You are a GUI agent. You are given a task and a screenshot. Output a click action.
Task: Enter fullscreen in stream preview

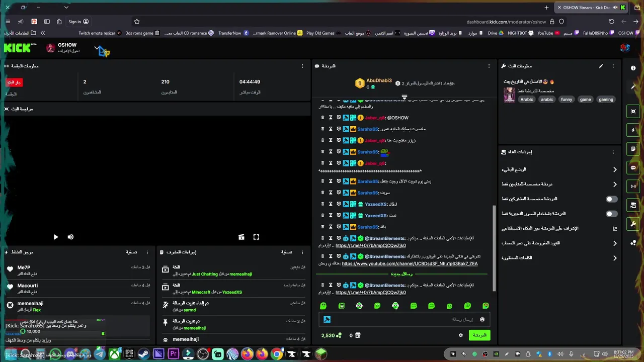(256, 237)
